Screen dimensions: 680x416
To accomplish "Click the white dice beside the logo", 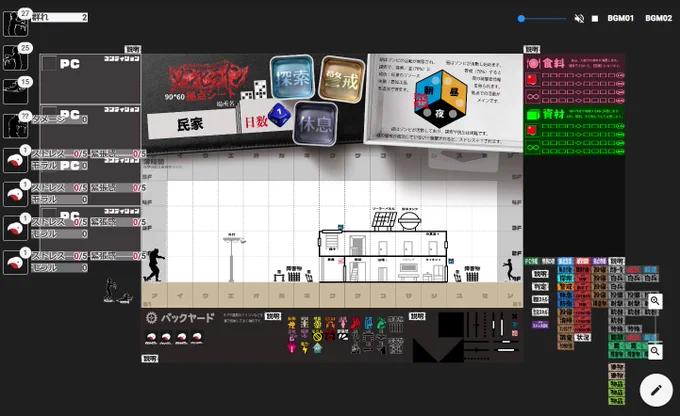I will [255, 90].
